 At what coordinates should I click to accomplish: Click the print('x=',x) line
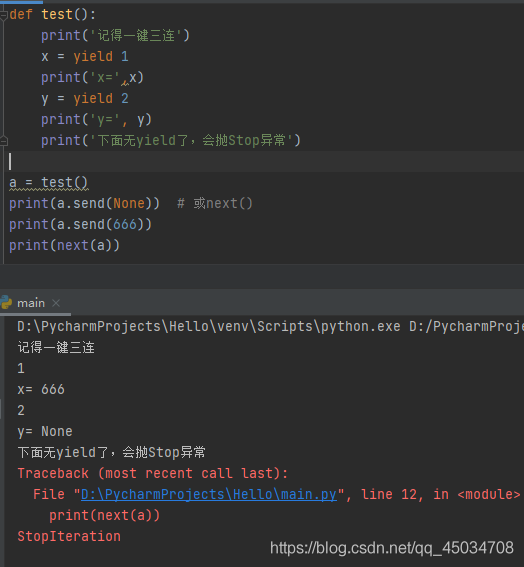point(93,77)
